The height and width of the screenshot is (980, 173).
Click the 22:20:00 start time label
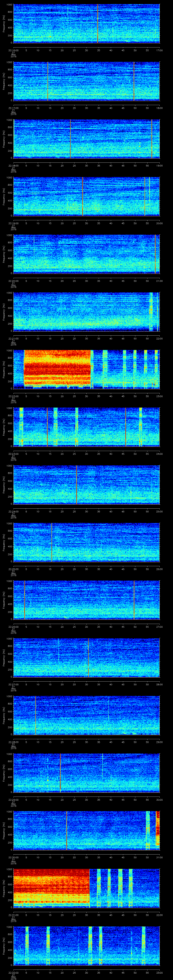[14, 281]
